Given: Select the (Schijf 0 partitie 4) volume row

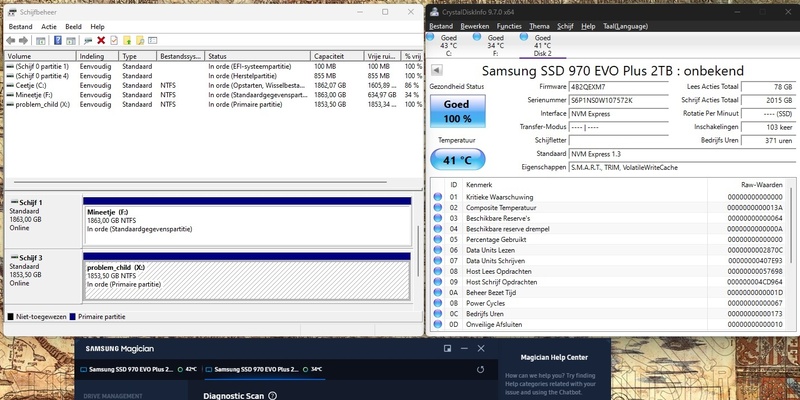Looking at the screenshot, I should point(214,76).
